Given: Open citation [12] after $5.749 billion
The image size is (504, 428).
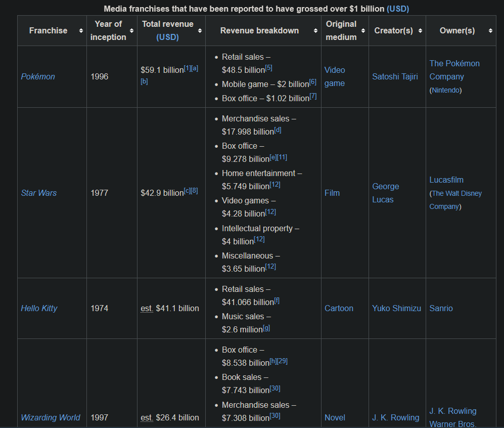Looking at the screenshot, I should 275,185.
